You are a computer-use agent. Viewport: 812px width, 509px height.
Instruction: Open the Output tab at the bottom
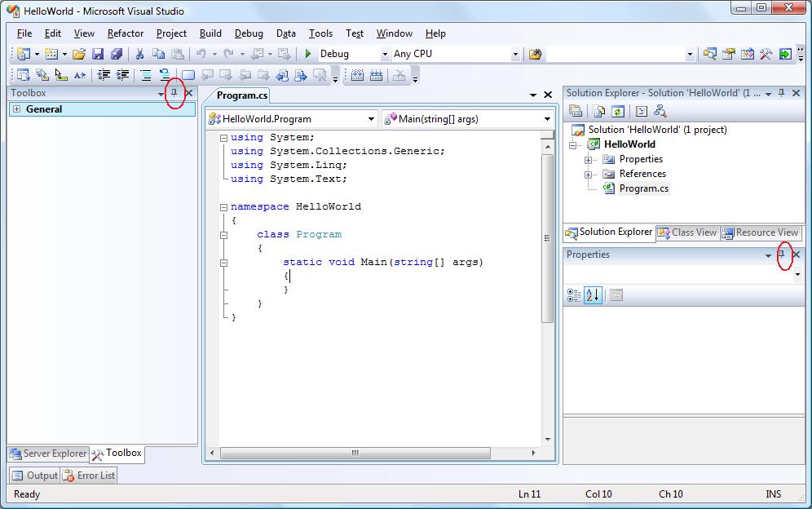pos(35,476)
